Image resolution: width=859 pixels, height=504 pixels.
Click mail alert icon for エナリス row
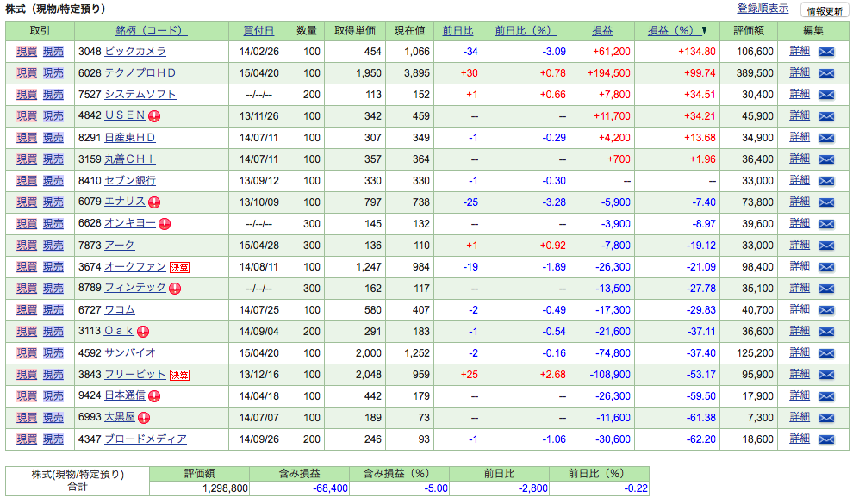[826, 202]
